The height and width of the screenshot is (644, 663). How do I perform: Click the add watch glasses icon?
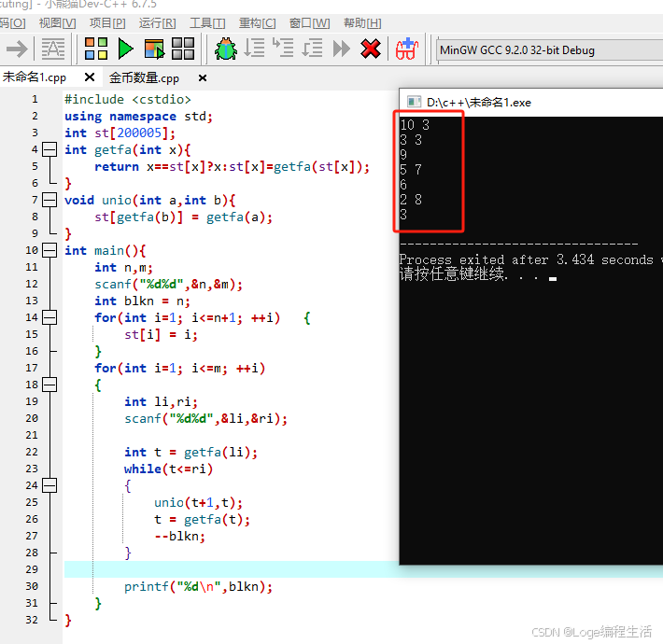click(x=407, y=49)
